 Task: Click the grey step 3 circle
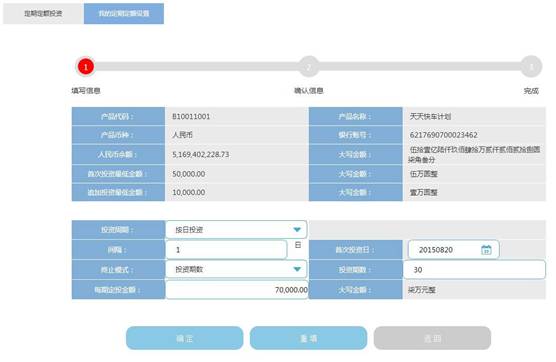click(x=531, y=67)
